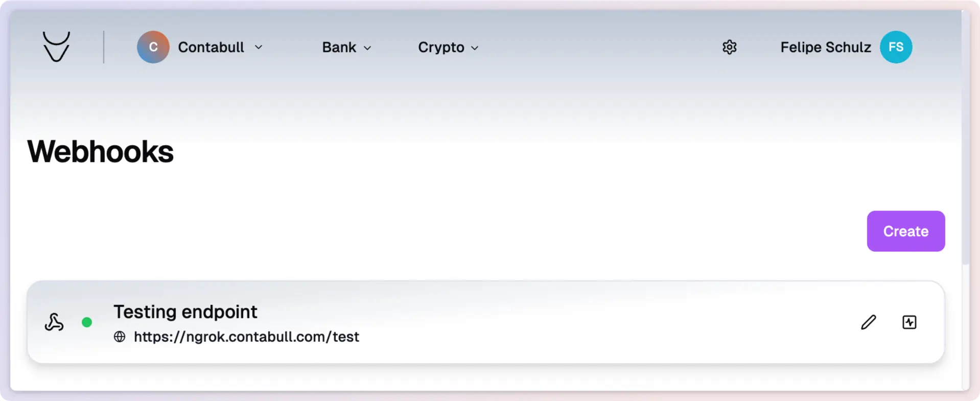Open the webhook activity log icon
Viewport: 980px width, 401px height.
tap(909, 322)
